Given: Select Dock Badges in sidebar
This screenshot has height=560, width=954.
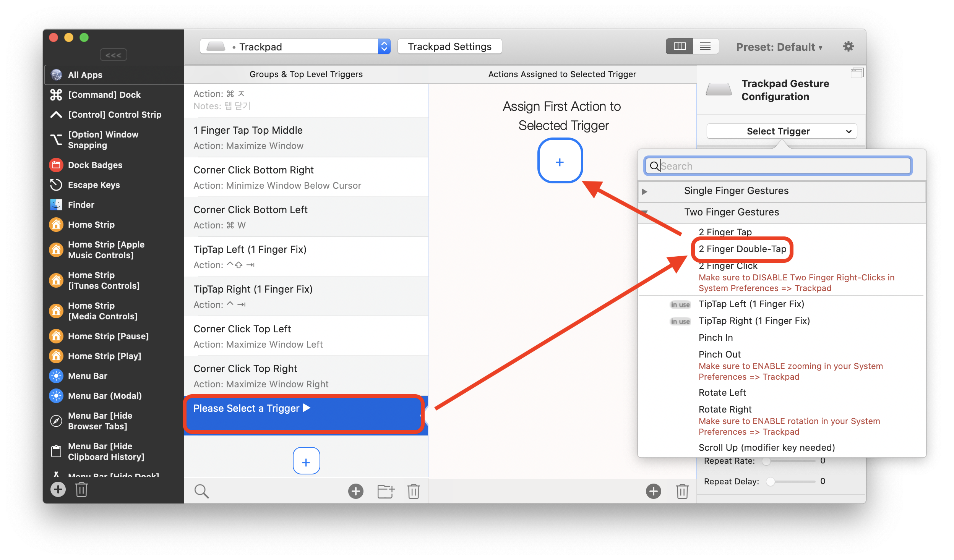Looking at the screenshot, I should [x=95, y=165].
